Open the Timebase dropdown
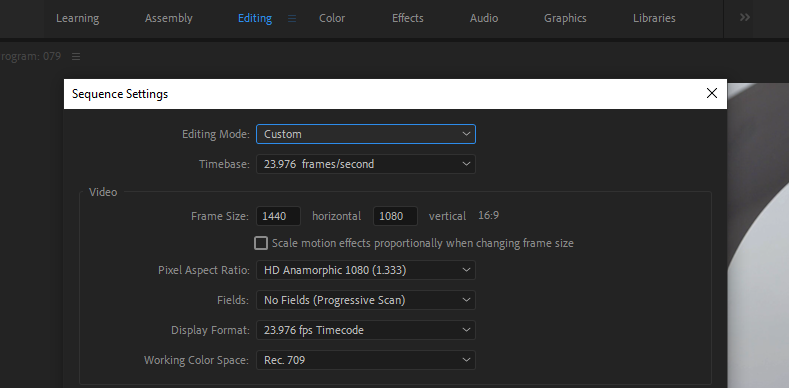789x388 pixels. 366,164
